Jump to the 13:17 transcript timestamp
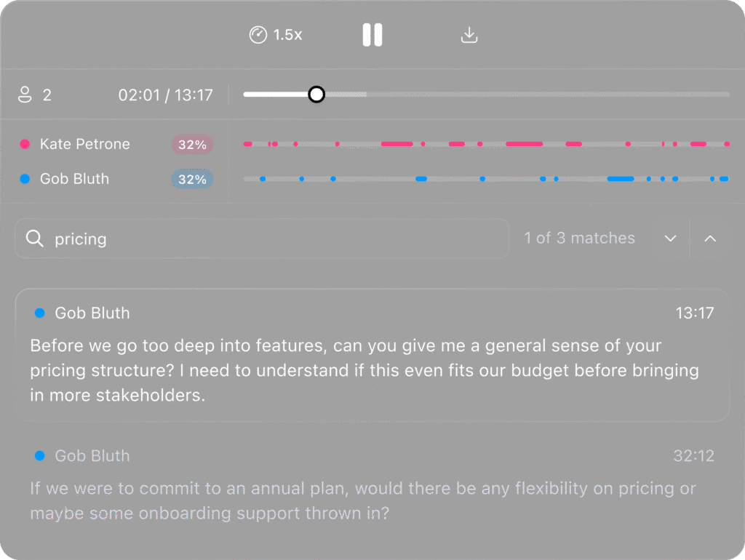The height and width of the screenshot is (560, 745). tap(693, 313)
